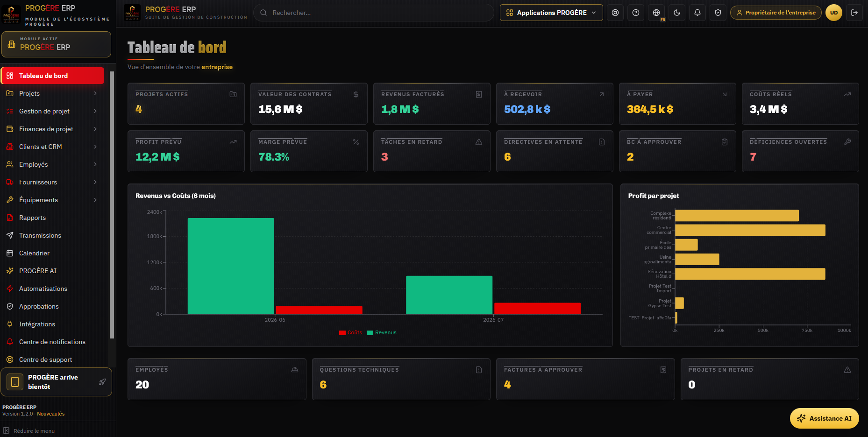
Task: Click the Centre de support lifebuoy icon
Action: [10, 359]
